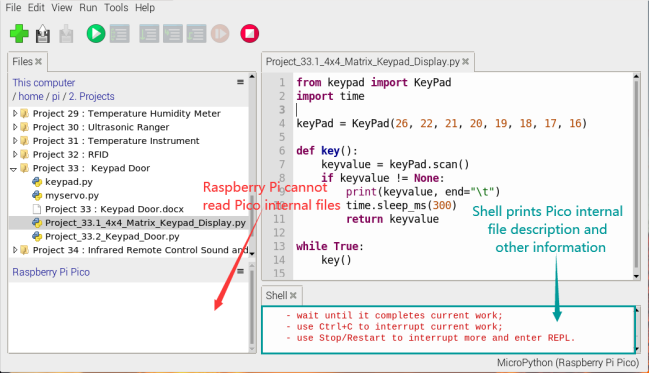This screenshot has width=650, height=373.
Task: Click folder icon of Project 31
Action: (x=24, y=140)
